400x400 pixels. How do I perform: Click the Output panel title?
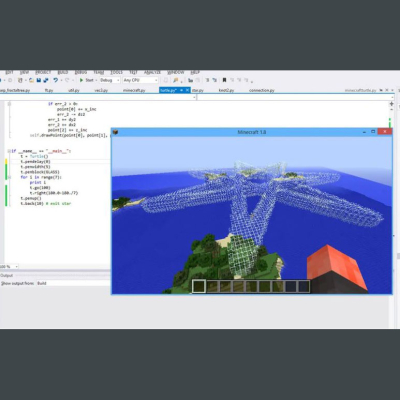pyautogui.click(x=6, y=275)
